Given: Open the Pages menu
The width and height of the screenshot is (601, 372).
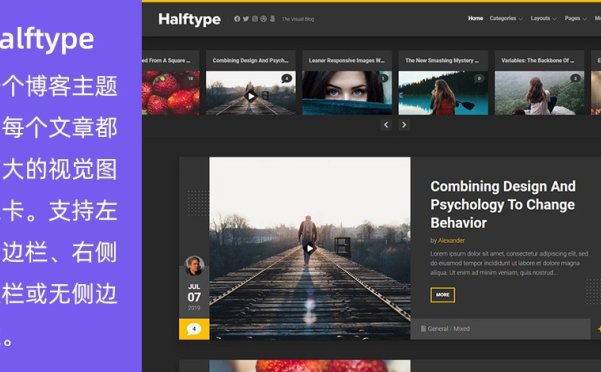Looking at the screenshot, I should [572, 18].
